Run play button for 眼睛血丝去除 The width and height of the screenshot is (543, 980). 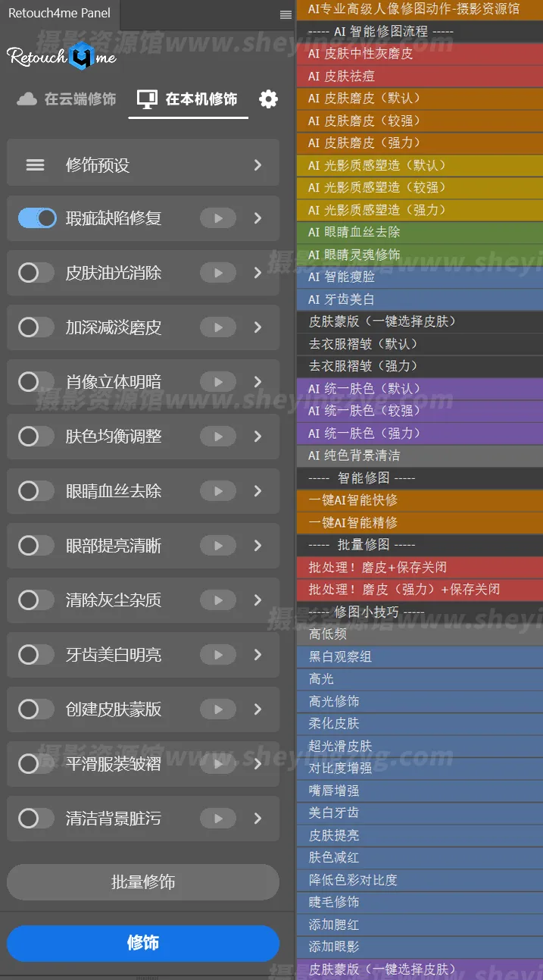(218, 491)
